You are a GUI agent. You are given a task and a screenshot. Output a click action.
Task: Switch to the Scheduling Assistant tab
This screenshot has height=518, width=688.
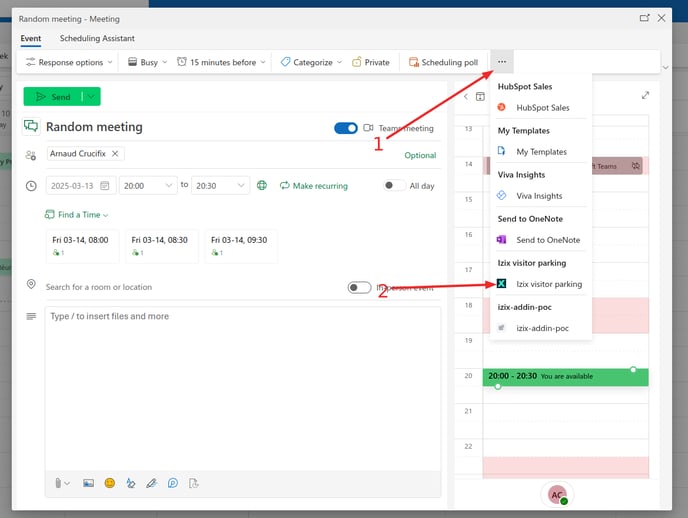98,38
